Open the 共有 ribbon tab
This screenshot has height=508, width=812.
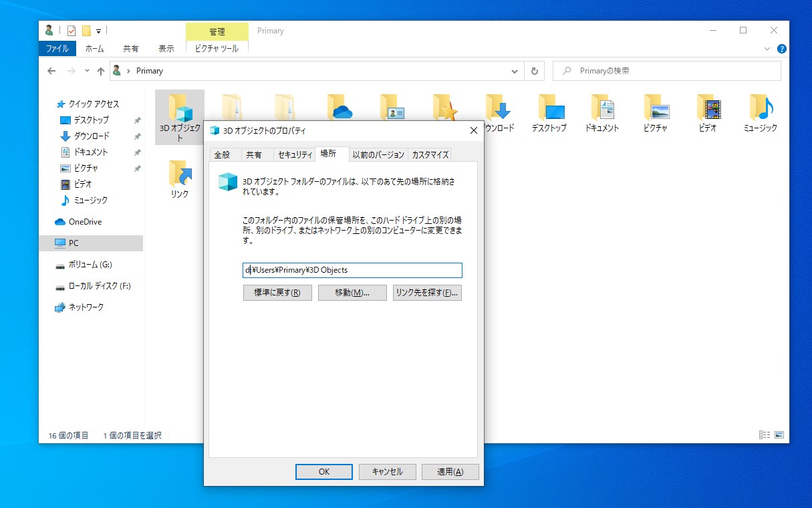tap(131, 49)
